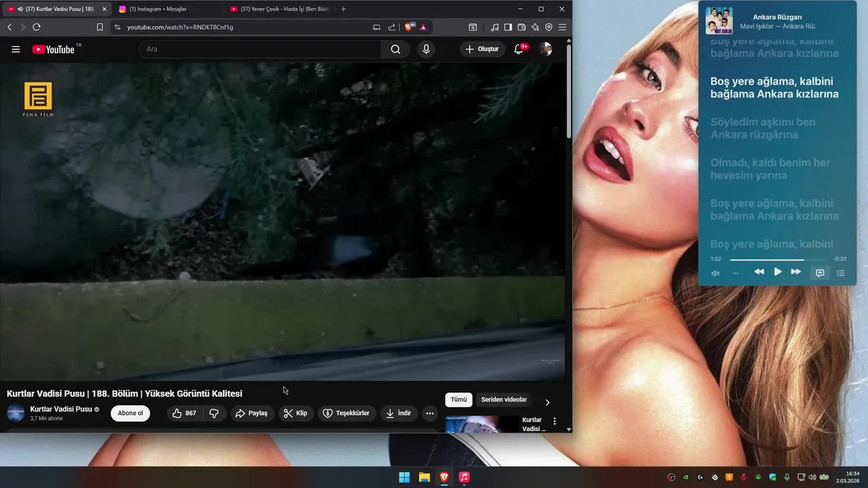The height and width of the screenshot is (488, 868).
Task: Click the YouTube search magnifier button
Action: 395,49
